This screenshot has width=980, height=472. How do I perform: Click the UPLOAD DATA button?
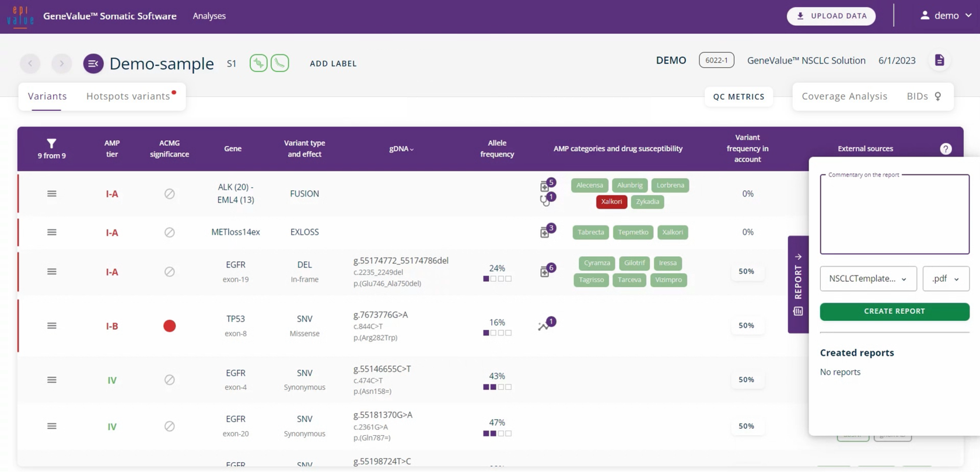click(831, 16)
